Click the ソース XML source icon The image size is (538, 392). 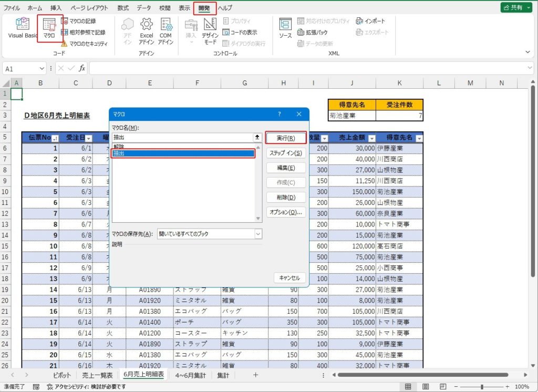point(285,29)
